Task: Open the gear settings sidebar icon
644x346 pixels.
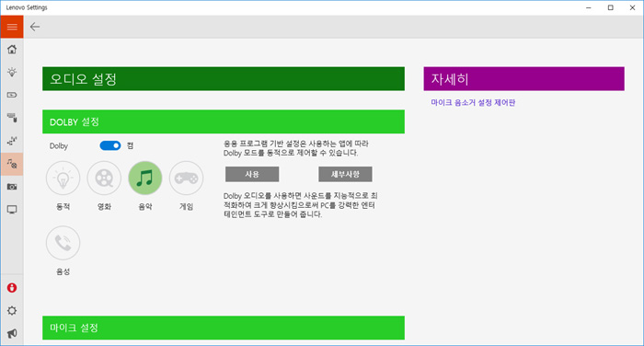Action: coord(12,311)
